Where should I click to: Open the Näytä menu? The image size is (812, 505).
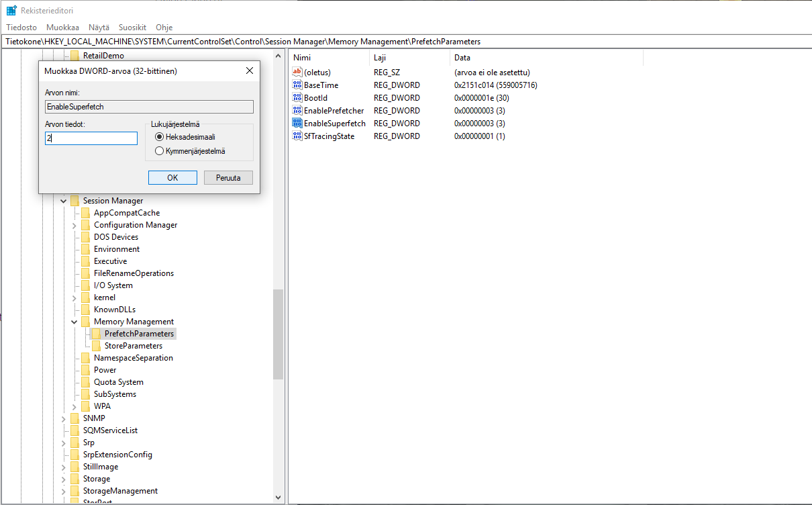coord(99,28)
